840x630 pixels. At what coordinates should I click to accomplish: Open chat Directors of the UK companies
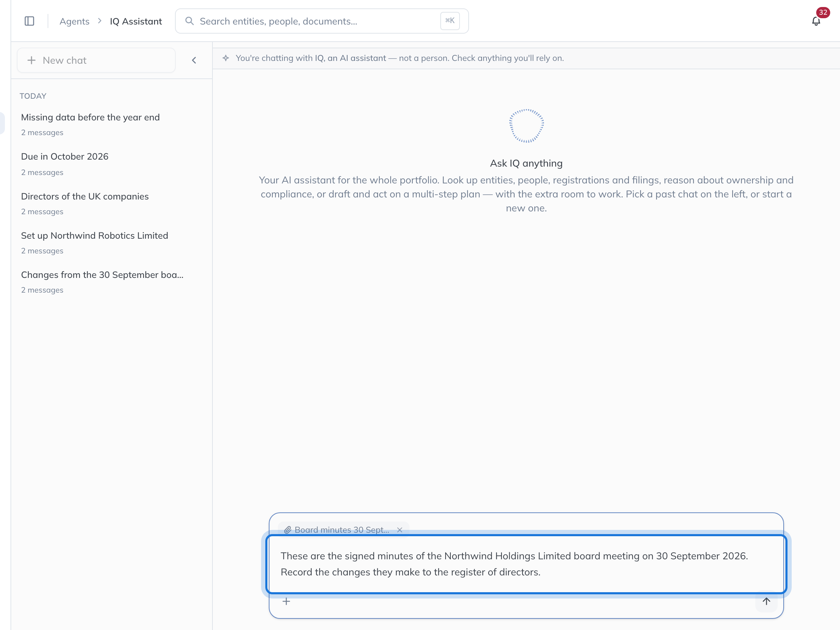[111, 203]
